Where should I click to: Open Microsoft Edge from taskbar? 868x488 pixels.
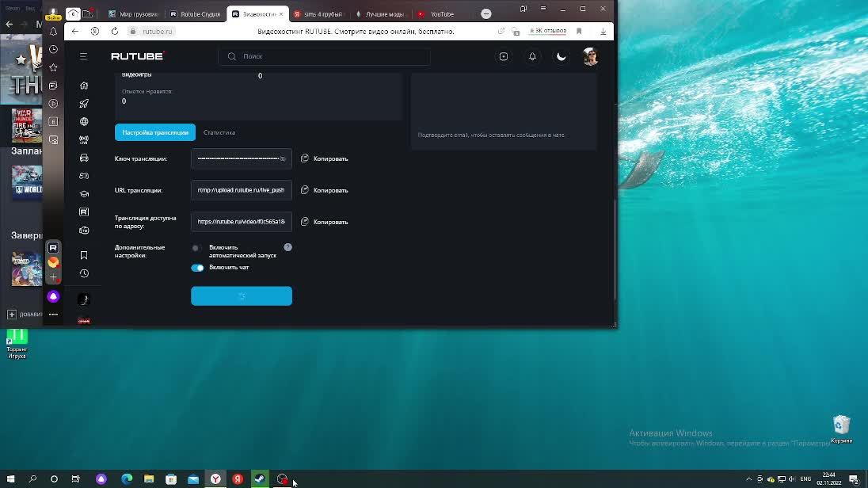click(x=127, y=478)
